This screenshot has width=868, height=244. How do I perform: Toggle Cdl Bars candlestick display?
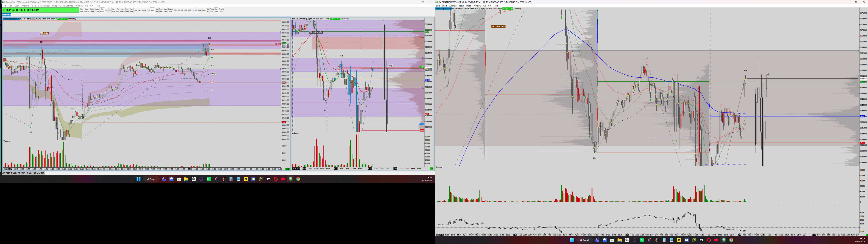click(216, 11)
